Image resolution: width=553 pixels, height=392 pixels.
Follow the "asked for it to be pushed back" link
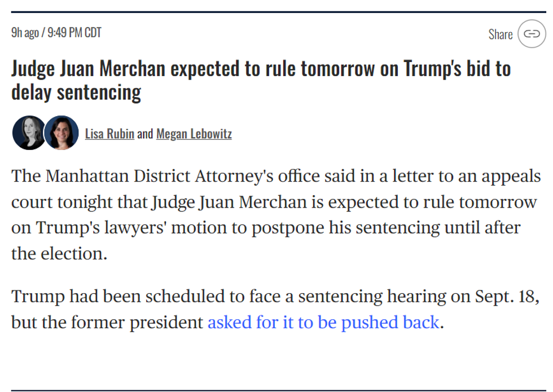(323, 322)
